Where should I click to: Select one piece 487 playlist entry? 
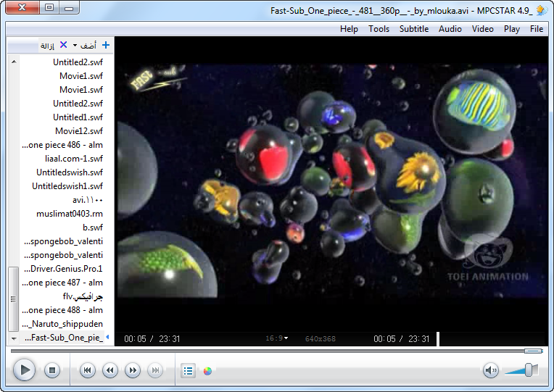(62, 283)
